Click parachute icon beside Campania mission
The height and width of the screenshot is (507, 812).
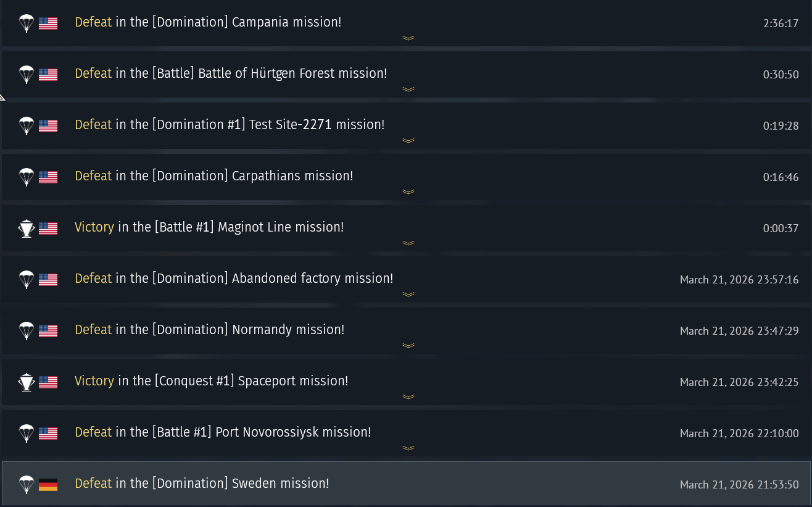pos(26,23)
